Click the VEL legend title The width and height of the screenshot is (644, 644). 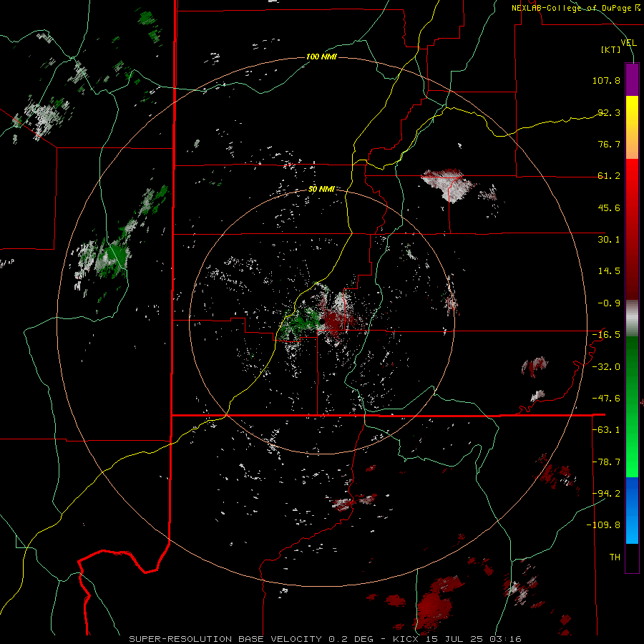629,43
